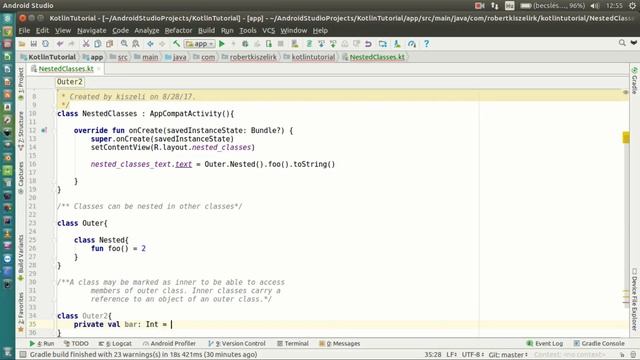Toggle the Favorites tool window
640x360 pixels.
(x=21, y=312)
